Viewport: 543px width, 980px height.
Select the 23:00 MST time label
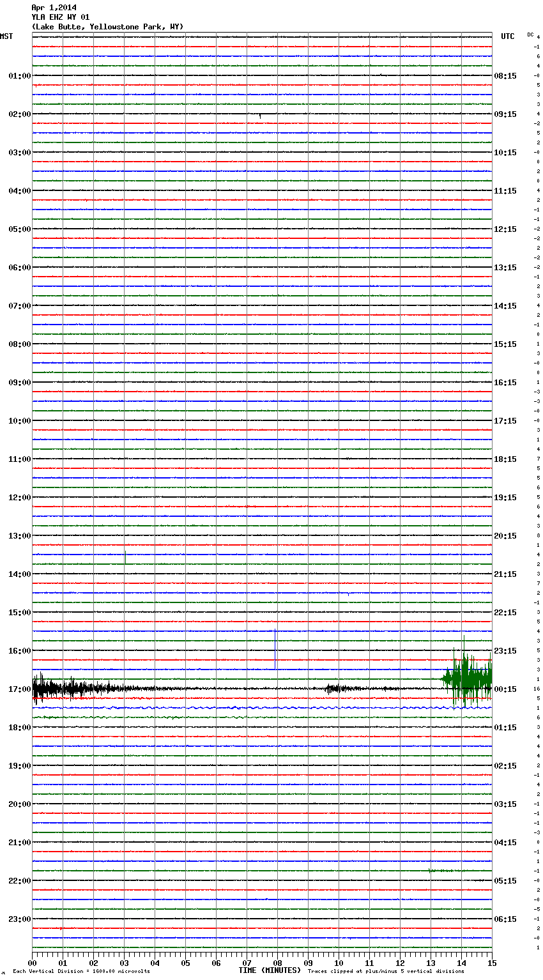pos(20,919)
